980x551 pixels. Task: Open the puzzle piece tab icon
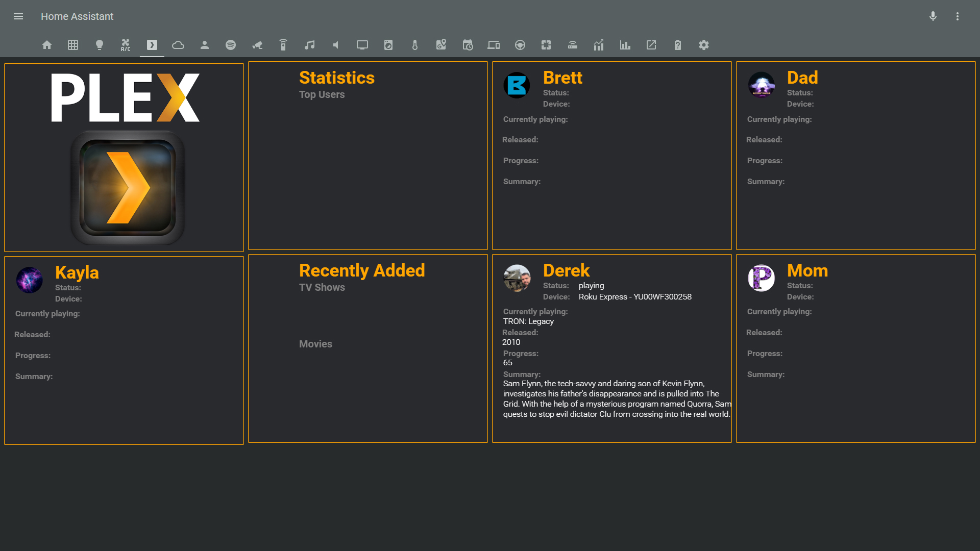546,45
